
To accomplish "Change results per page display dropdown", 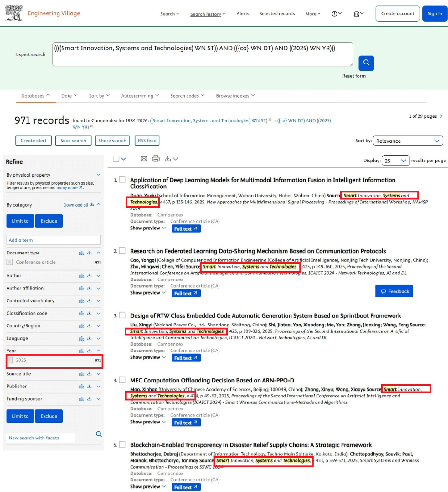I will point(396,161).
